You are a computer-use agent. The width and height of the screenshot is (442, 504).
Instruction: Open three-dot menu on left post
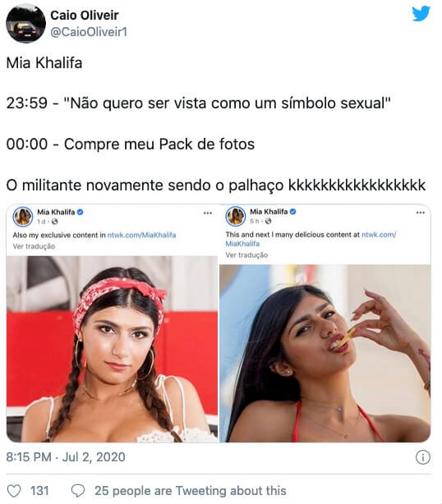tap(208, 213)
